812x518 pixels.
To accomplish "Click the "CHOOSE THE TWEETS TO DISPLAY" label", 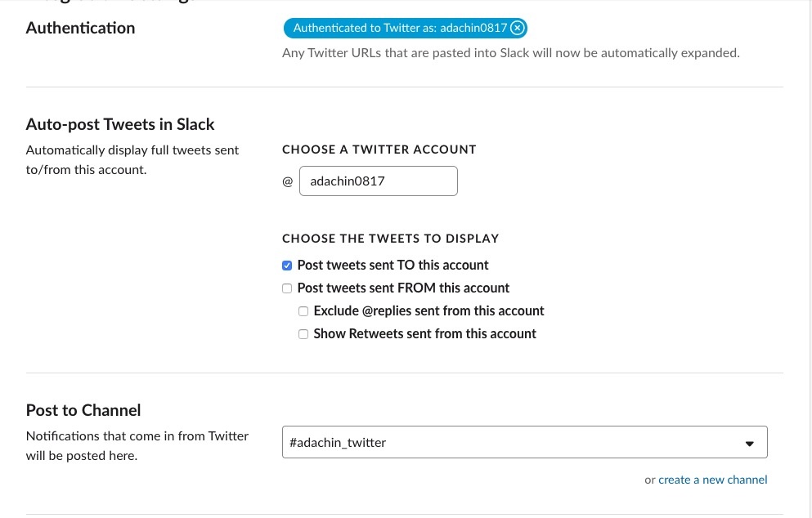I will (390, 239).
